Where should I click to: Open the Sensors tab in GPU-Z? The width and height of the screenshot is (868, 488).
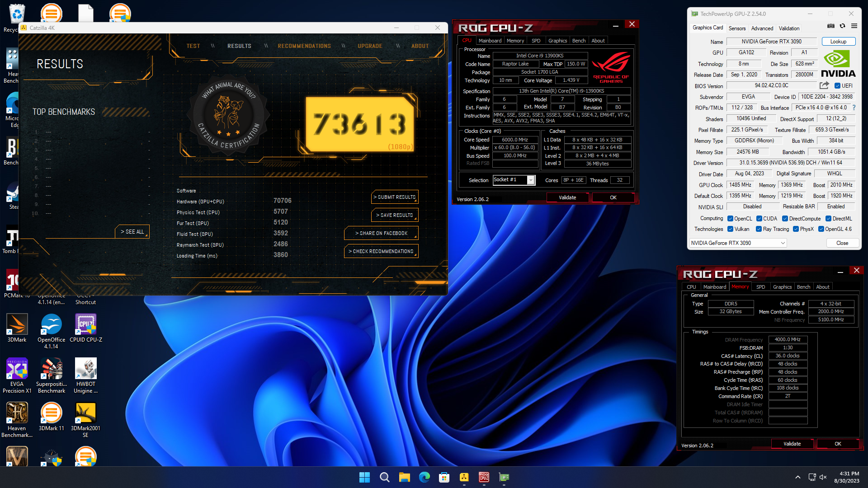pos(737,28)
